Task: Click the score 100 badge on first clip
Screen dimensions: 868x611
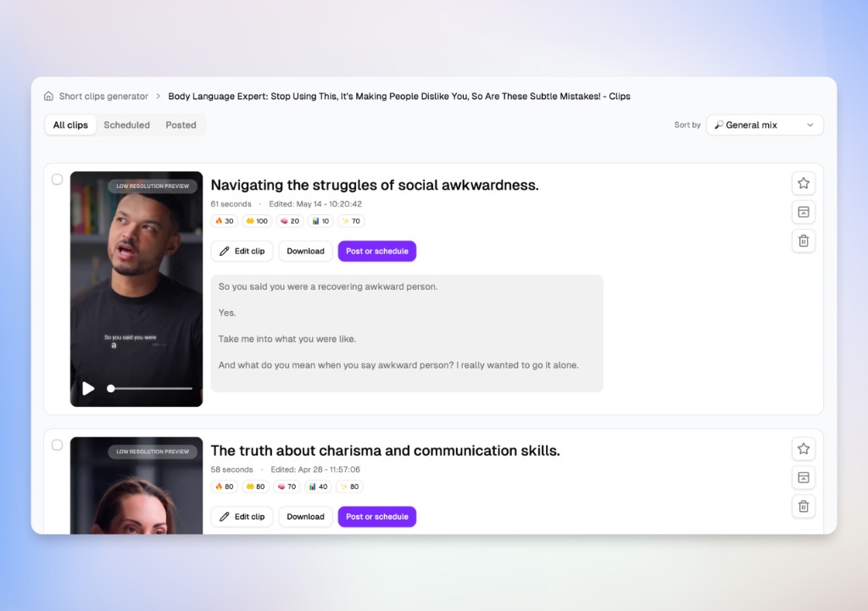Action: [257, 221]
